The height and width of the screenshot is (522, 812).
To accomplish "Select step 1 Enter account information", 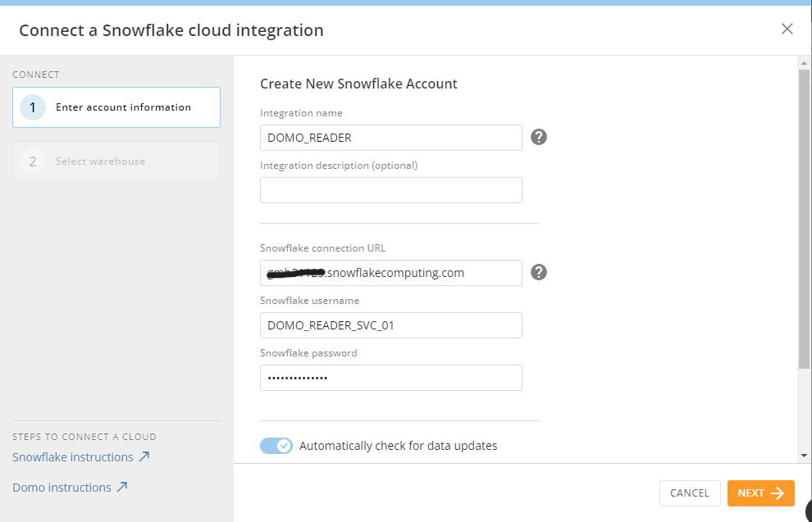I will click(x=116, y=107).
